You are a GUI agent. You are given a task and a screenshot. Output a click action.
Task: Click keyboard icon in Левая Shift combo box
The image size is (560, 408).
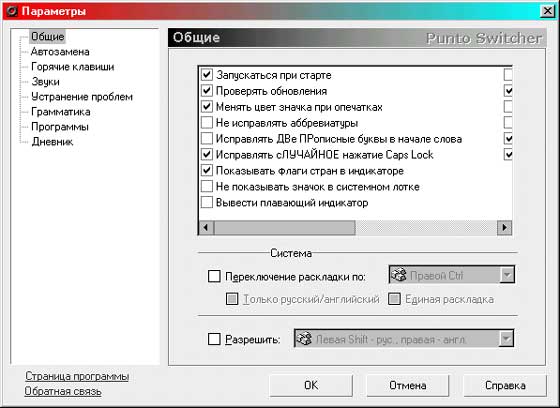pos(304,339)
